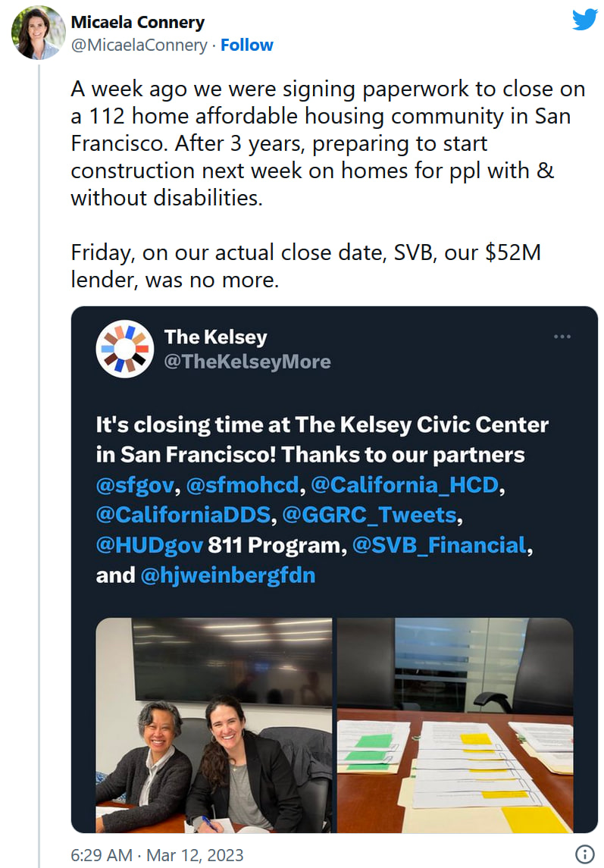Viewport: 604px width, 868px height.
Task: Open the @HUDgov mention
Action: coord(149,545)
